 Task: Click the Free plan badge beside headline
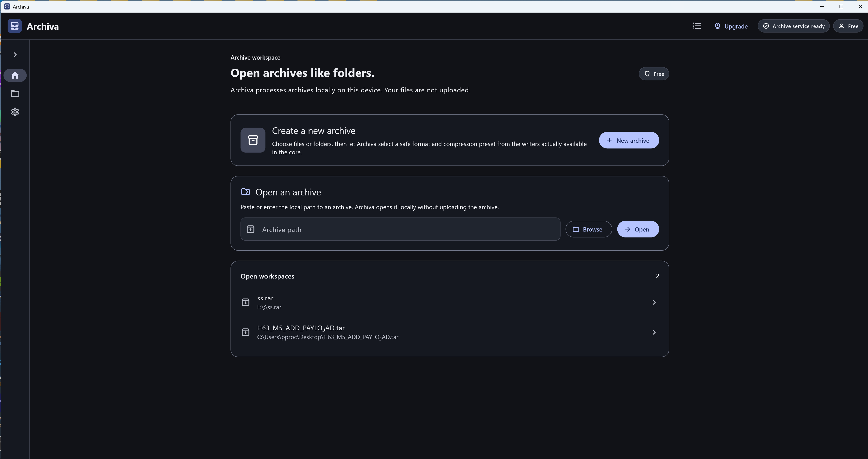pyautogui.click(x=654, y=74)
